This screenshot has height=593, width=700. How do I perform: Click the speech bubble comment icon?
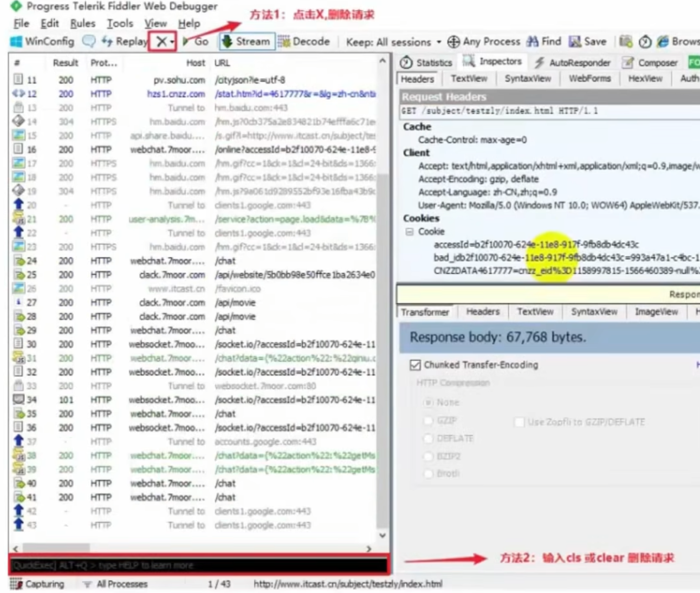88,41
